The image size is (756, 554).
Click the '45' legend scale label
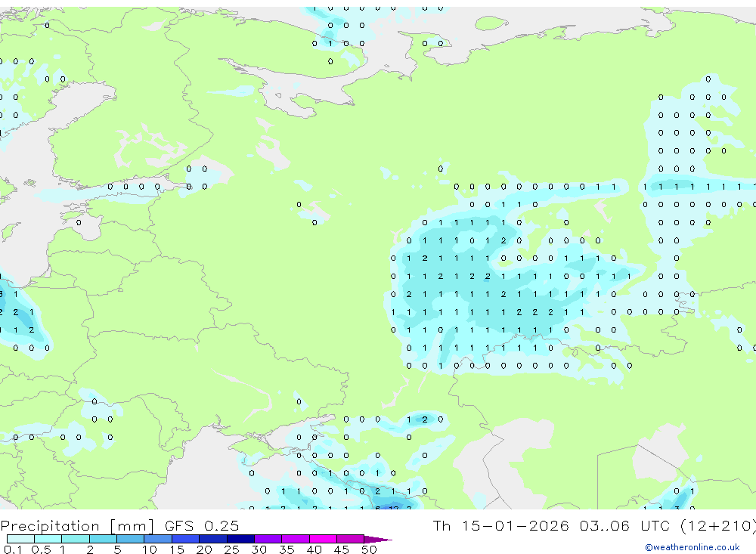[342, 549]
